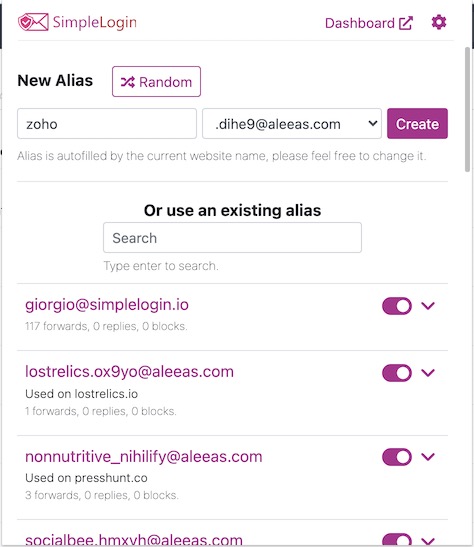The image size is (474, 547).
Task: Toggle off the lostrelics.ox9yo@aleeas.com alias
Action: point(397,373)
